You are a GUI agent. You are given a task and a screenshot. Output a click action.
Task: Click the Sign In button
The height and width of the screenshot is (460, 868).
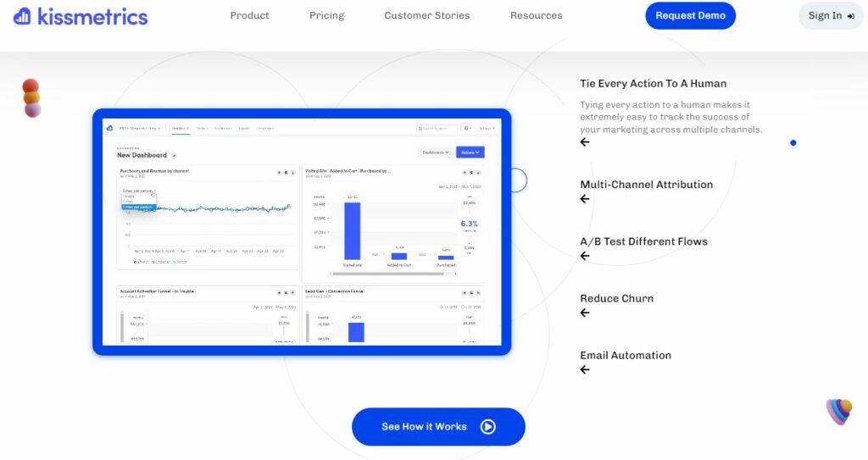tap(831, 15)
